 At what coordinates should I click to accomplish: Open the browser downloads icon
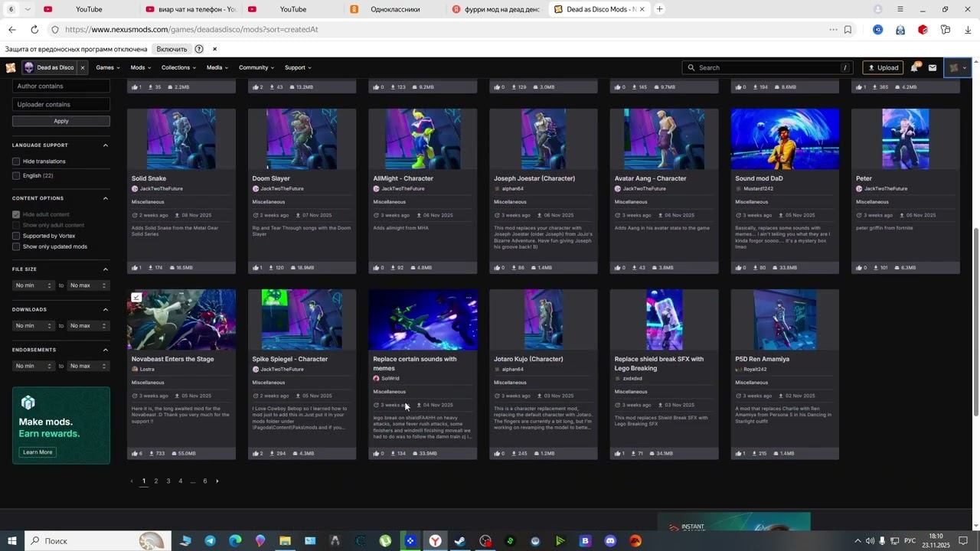point(969,30)
